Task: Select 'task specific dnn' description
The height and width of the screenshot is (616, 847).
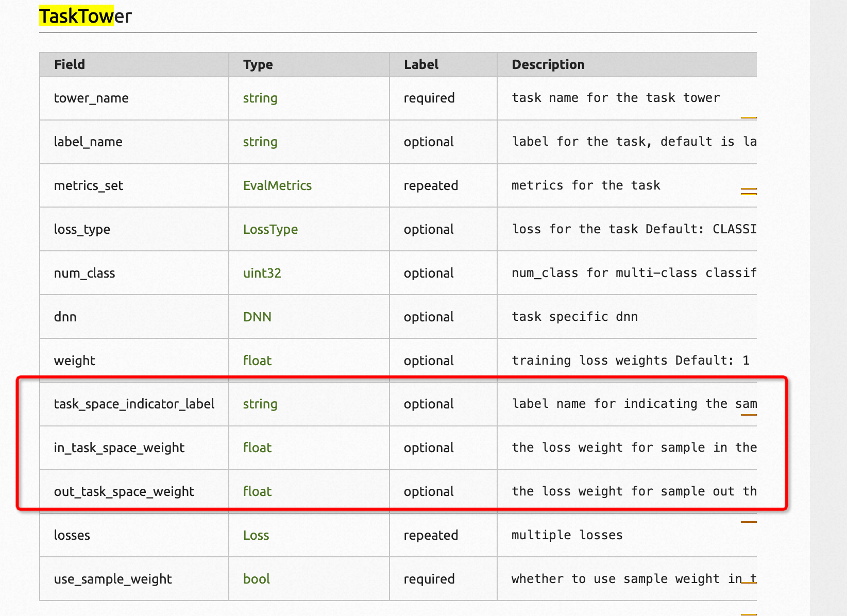Action: click(574, 317)
